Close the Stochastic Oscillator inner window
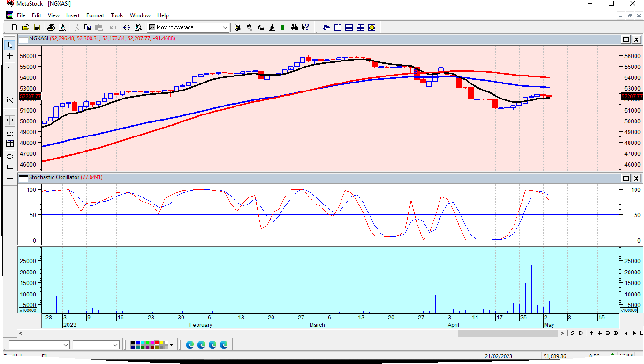 coord(636,178)
